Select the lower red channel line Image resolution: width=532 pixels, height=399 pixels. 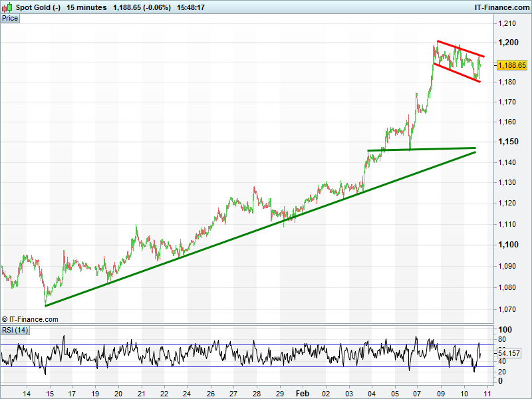click(456, 72)
